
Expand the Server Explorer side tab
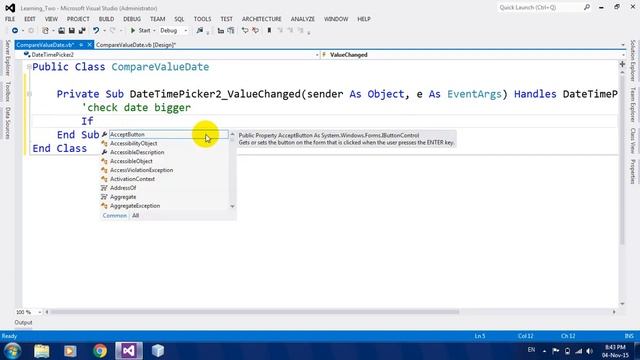pos(7,58)
